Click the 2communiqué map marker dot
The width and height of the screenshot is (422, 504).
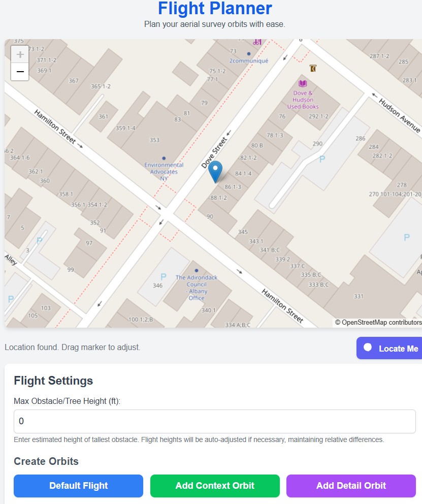click(249, 54)
